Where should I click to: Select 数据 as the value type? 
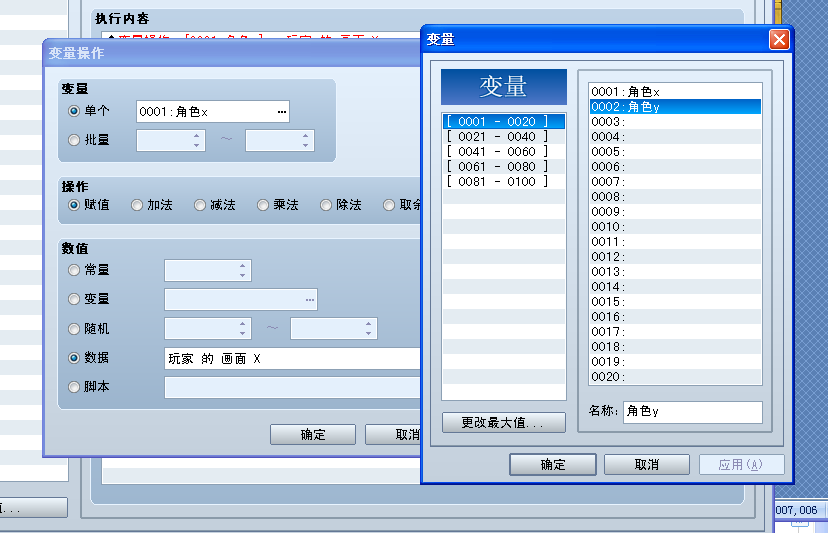pos(74,358)
